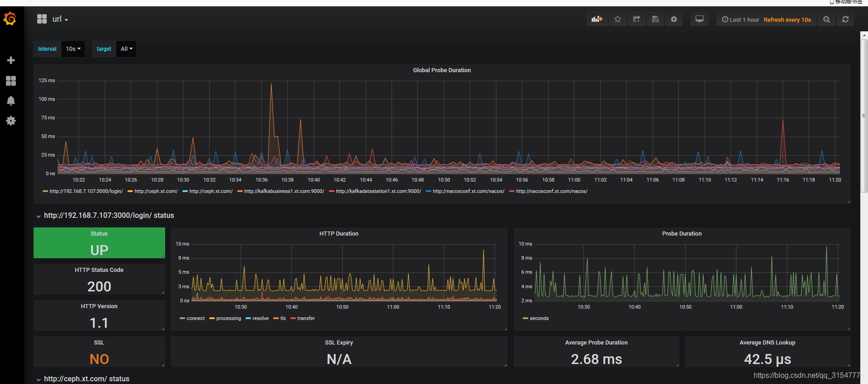
Task: Toggle the resolve series in legend
Action: [x=260, y=318]
